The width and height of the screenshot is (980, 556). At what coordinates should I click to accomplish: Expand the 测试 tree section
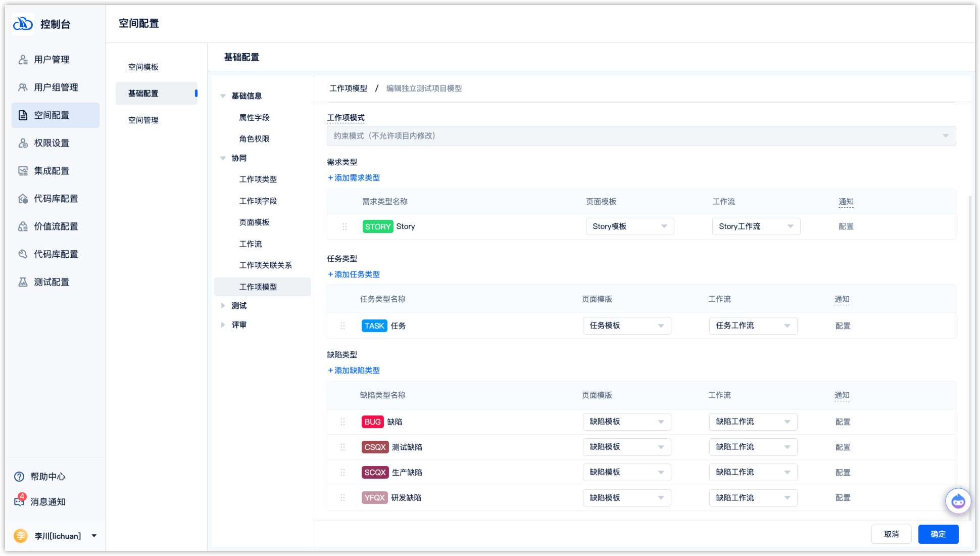pyautogui.click(x=223, y=306)
